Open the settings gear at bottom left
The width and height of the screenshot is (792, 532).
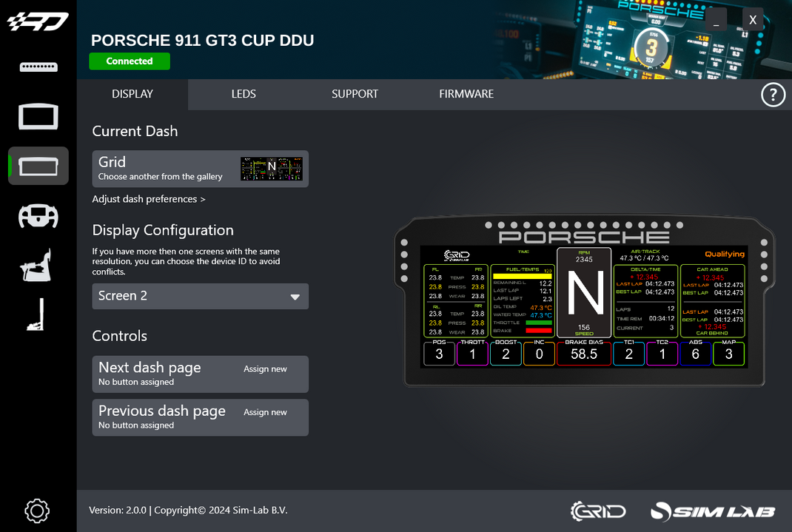38,511
